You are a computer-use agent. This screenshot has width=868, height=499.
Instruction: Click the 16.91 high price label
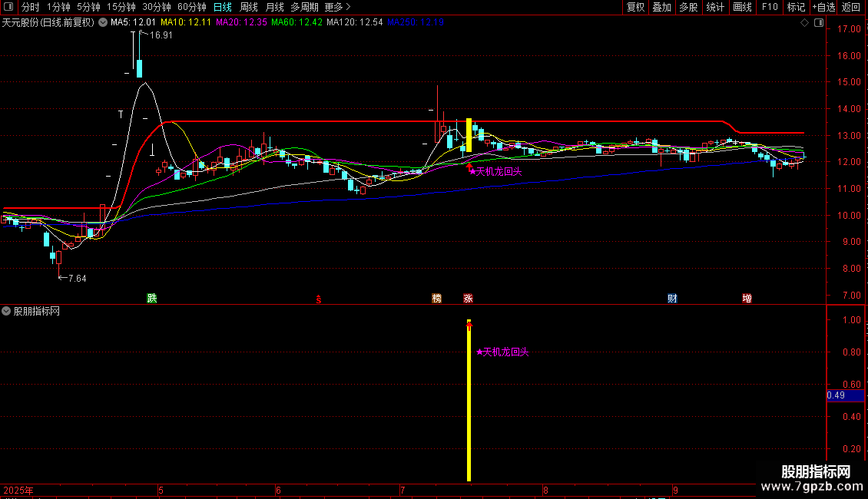click(x=161, y=35)
